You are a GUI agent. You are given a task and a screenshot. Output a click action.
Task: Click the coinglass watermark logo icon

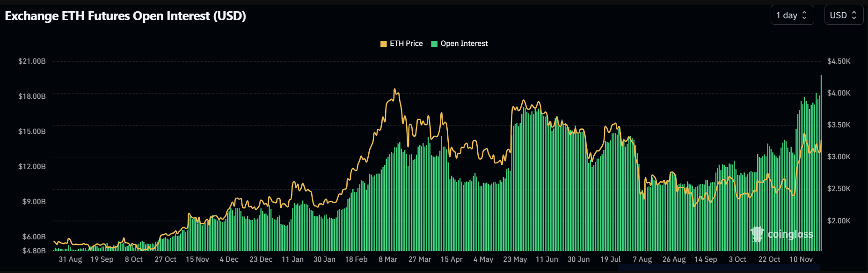click(x=757, y=234)
